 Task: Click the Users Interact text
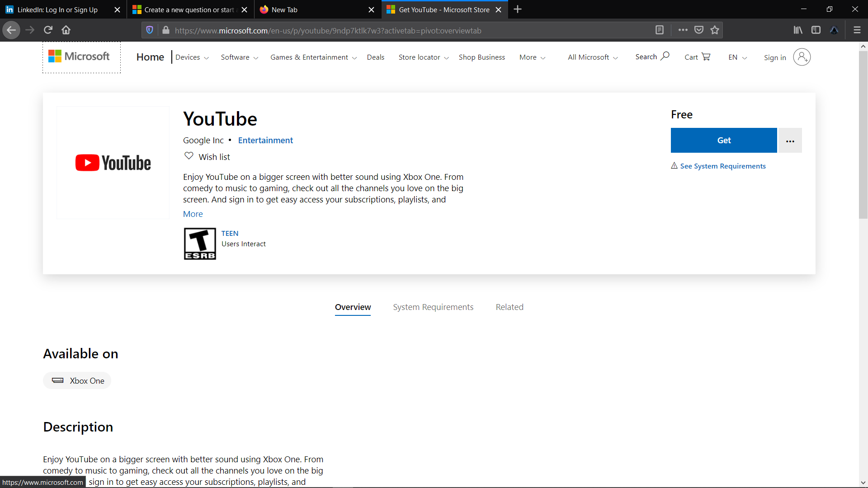[243, 244]
